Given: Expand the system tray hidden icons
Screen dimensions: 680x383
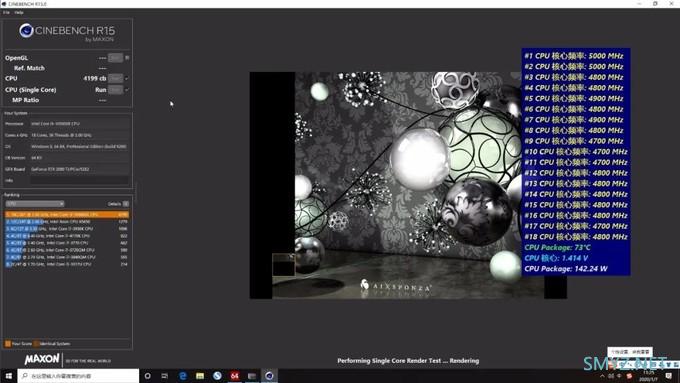Looking at the screenshot, I should click(x=602, y=376).
